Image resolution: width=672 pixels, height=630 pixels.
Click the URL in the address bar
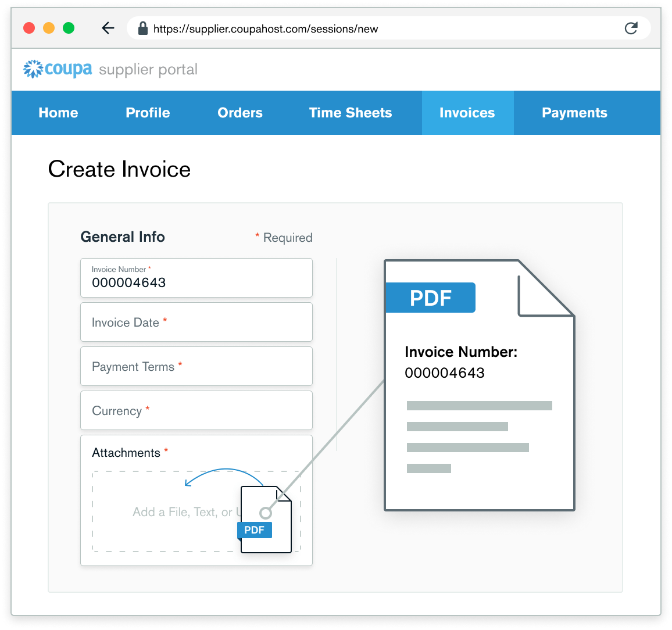(x=266, y=28)
